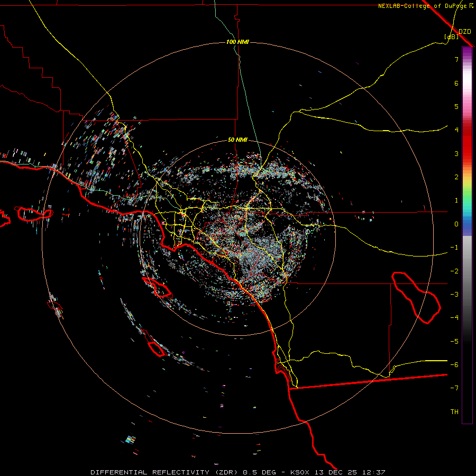Click the DZD product label

click(465, 32)
